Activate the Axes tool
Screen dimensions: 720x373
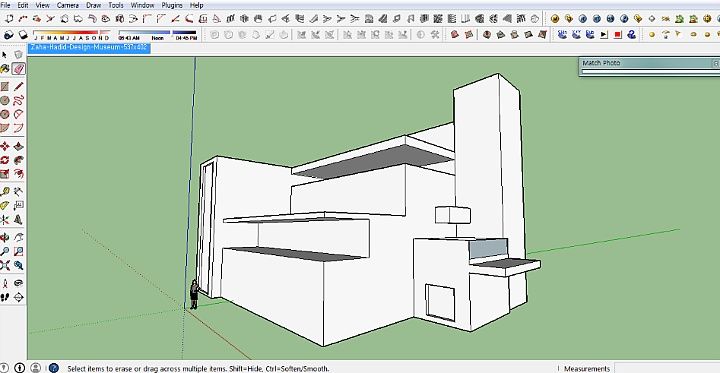click(x=5, y=219)
